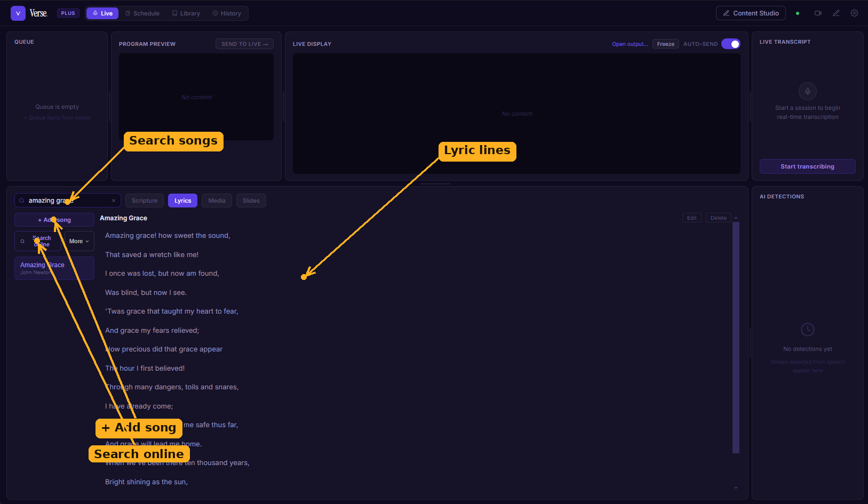Image resolution: width=868 pixels, height=504 pixels.
Task: Edit the Amazing Grace song
Action: pyautogui.click(x=691, y=218)
